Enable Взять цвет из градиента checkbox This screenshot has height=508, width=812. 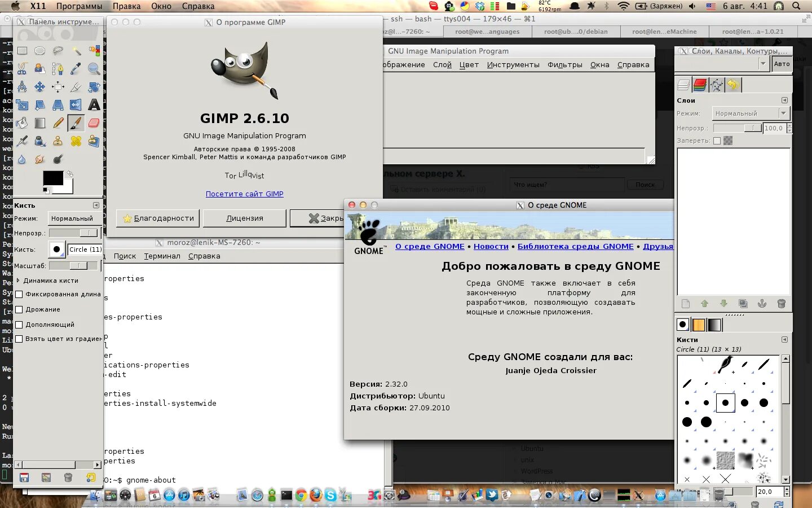(19, 339)
